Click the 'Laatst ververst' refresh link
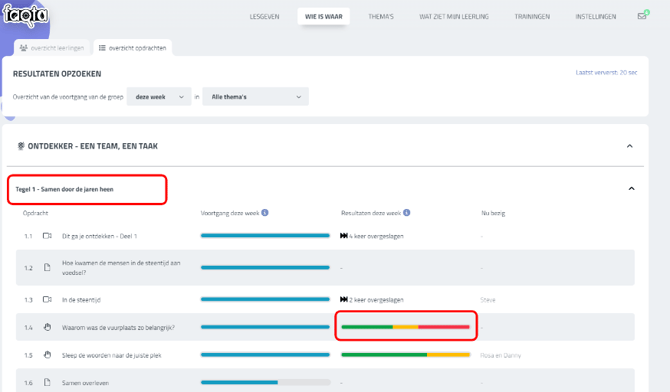The width and height of the screenshot is (670, 392). pos(606,73)
